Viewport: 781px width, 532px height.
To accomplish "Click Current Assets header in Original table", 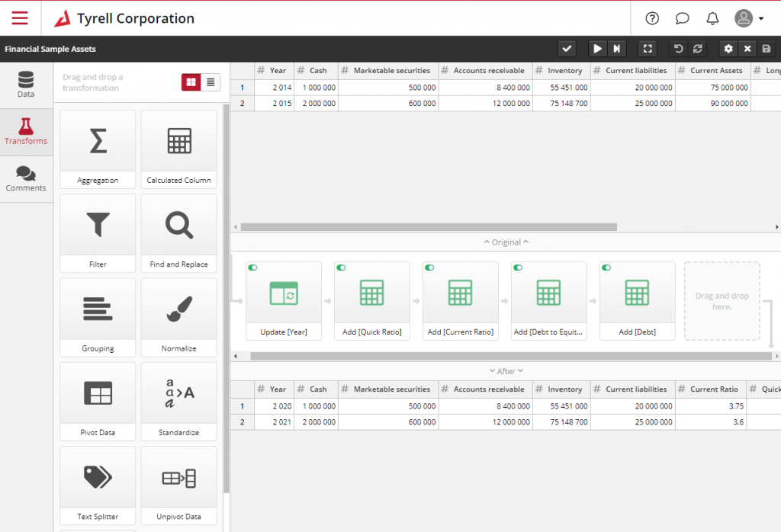I will [713, 71].
